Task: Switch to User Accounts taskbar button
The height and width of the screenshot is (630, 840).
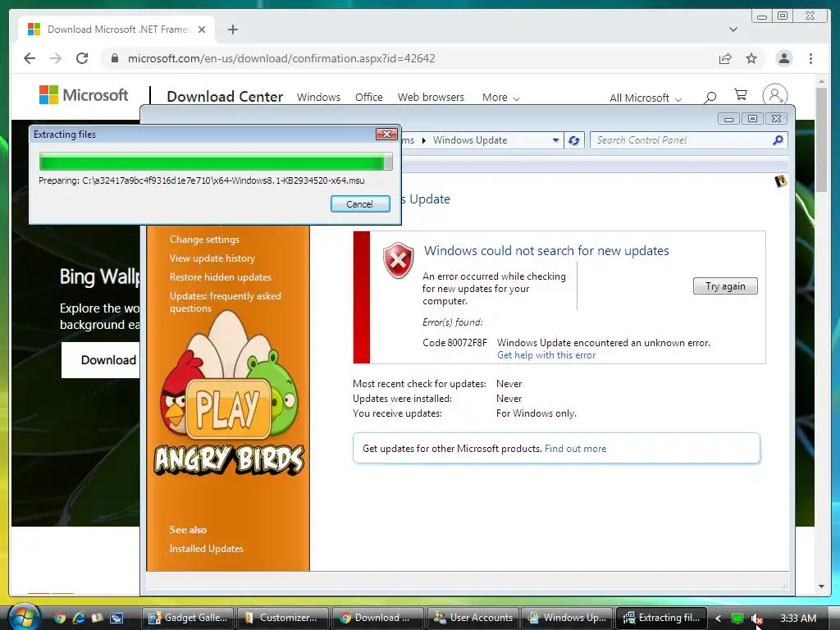Action: click(x=473, y=618)
